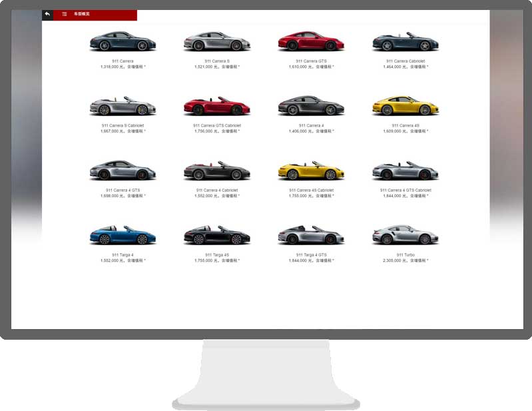This screenshot has height=411, width=532.
Task: Select the 911 Carrera Cabriolet image
Action: tap(405, 41)
